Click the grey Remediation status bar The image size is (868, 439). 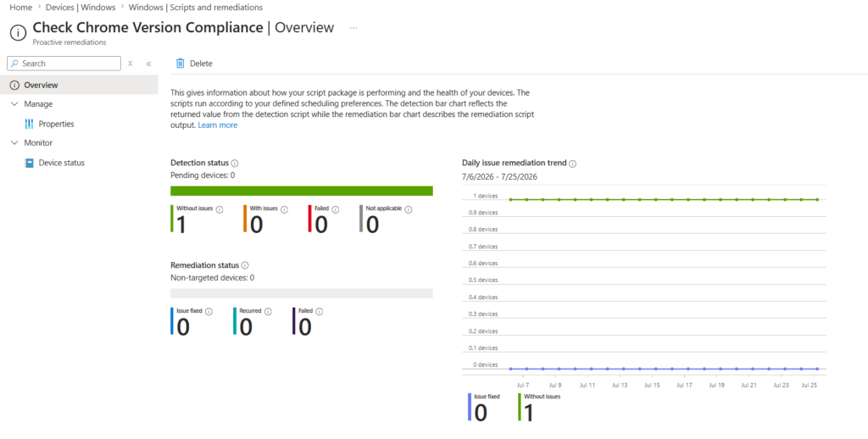(x=302, y=293)
